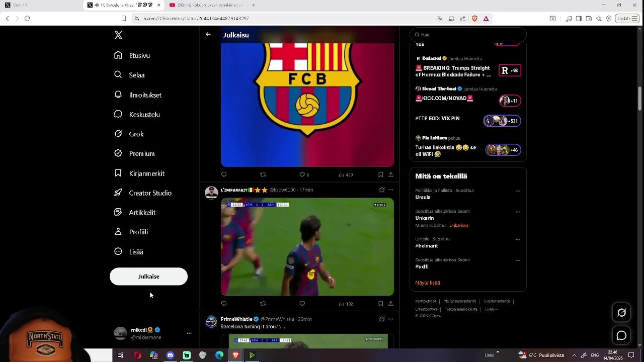Reply to the FCB crest post
The height and width of the screenshot is (362, 644).
click(224, 174)
